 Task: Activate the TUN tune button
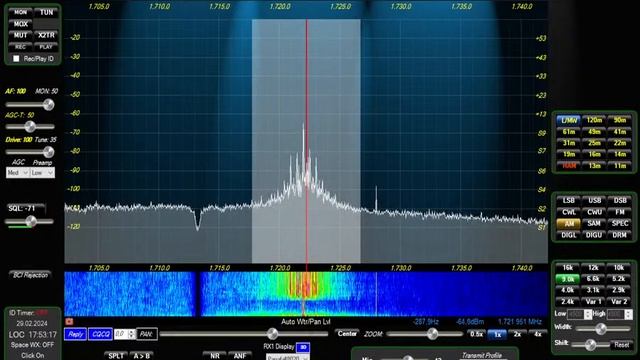click(x=46, y=12)
